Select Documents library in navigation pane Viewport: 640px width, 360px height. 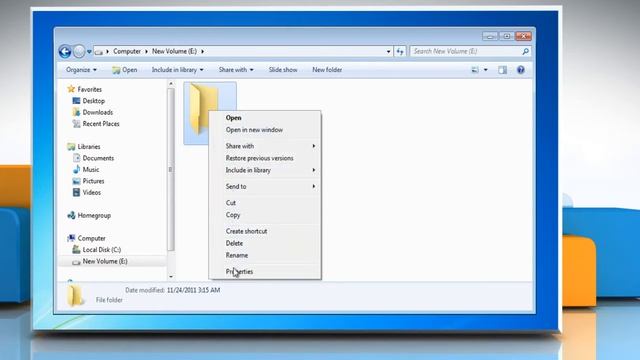point(98,158)
